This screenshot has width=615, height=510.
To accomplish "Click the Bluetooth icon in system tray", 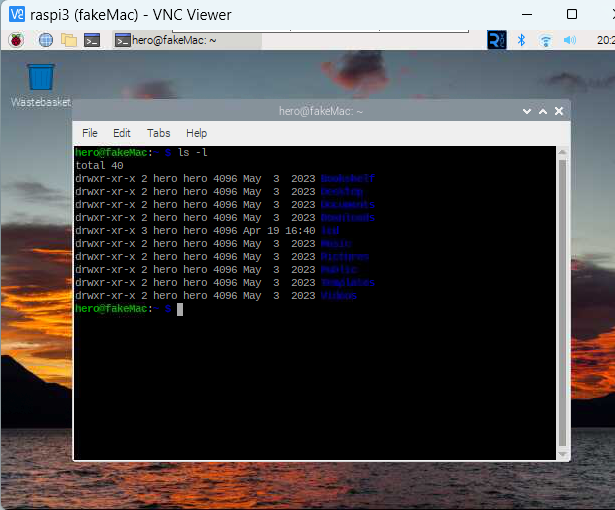I will pos(521,40).
